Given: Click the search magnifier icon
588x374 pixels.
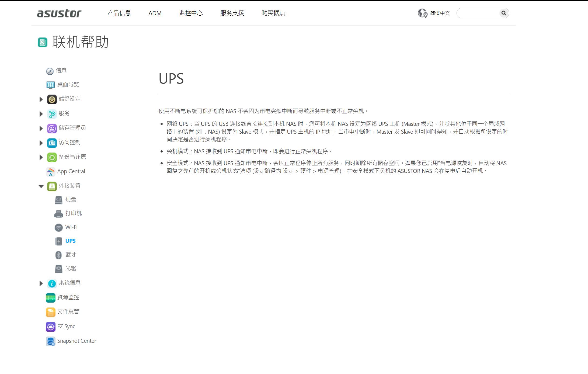Looking at the screenshot, I should coord(503,13).
